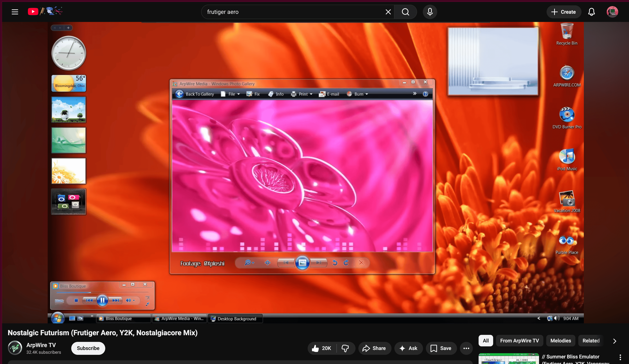This screenshot has width=629, height=364.
Task: Open options for Summer Bliss Emulator video
Action: coord(620,357)
